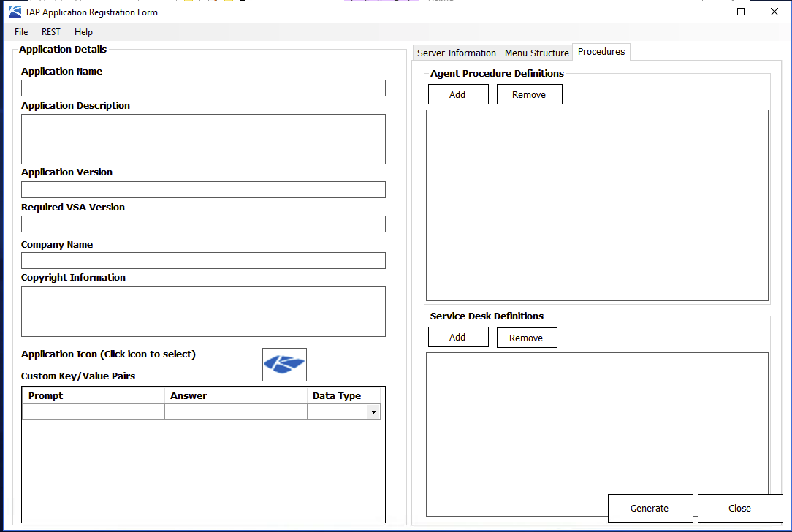Close window using title bar X

click(774, 12)
